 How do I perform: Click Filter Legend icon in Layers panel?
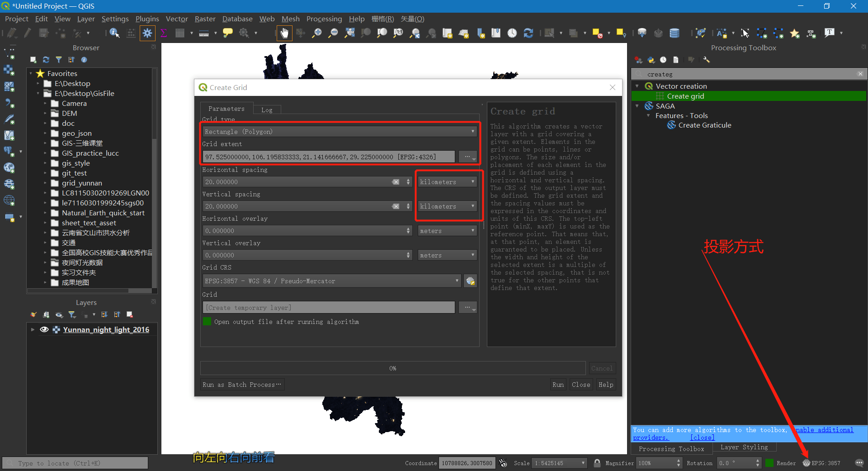(72, 314)
